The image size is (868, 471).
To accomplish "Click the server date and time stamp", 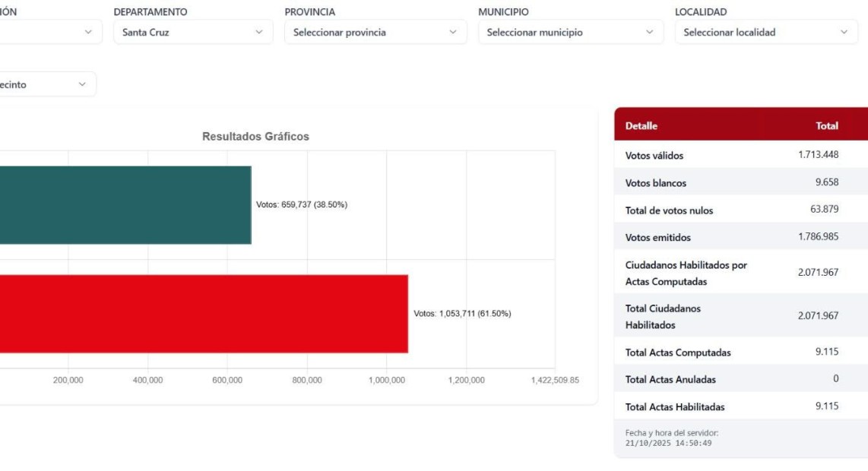I will (x=668, y=438).
